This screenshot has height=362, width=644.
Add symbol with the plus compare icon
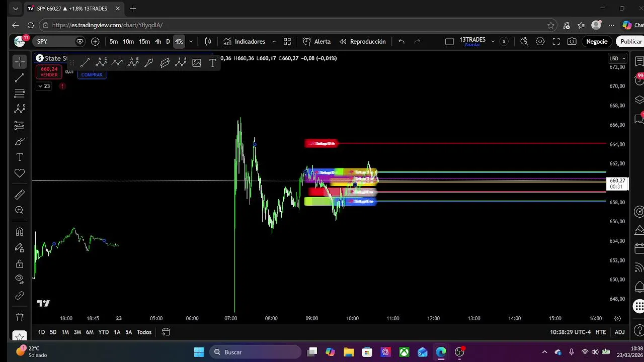click(x=95, y=42)
